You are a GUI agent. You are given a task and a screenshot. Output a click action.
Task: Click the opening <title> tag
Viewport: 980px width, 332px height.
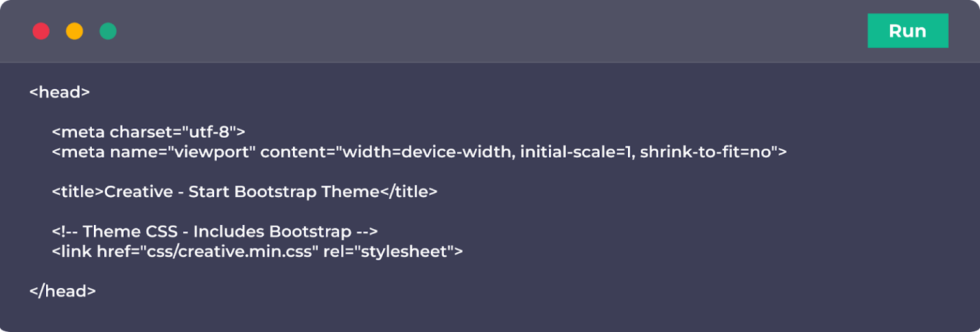pos(78,192)
